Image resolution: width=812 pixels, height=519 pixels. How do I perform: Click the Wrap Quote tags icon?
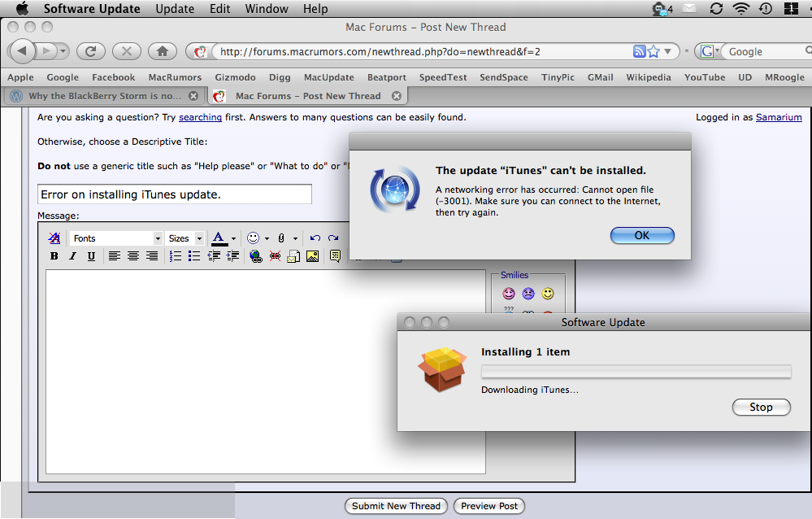coord(335,256)
